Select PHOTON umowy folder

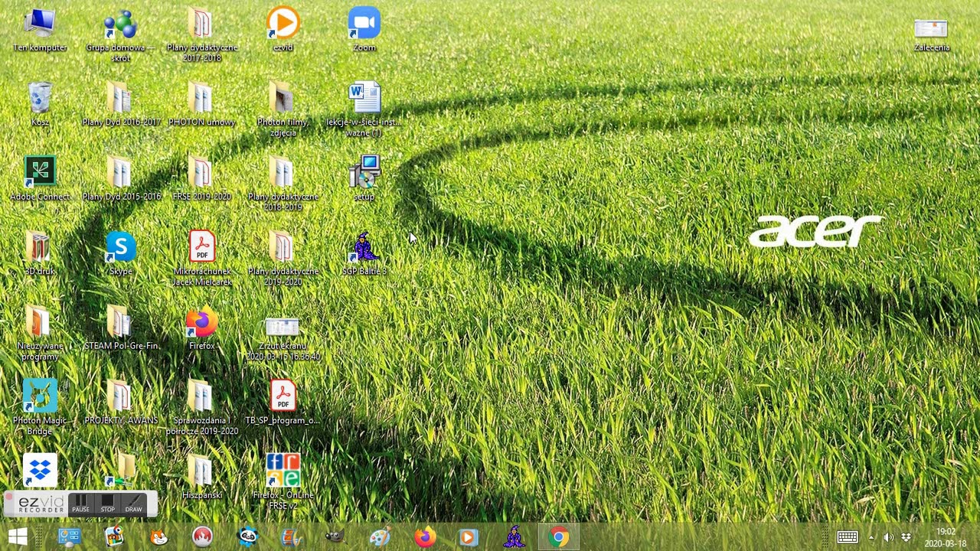(x=201, y=105)
